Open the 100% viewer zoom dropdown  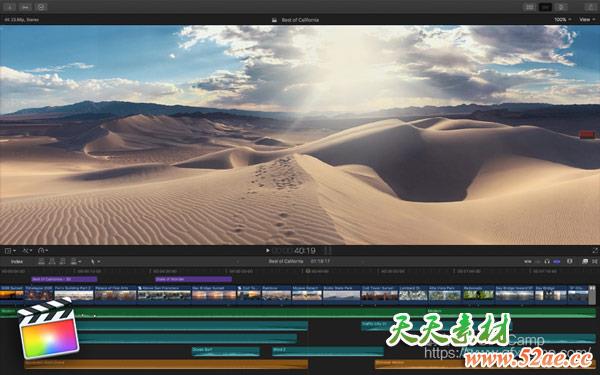coord(562,20)
